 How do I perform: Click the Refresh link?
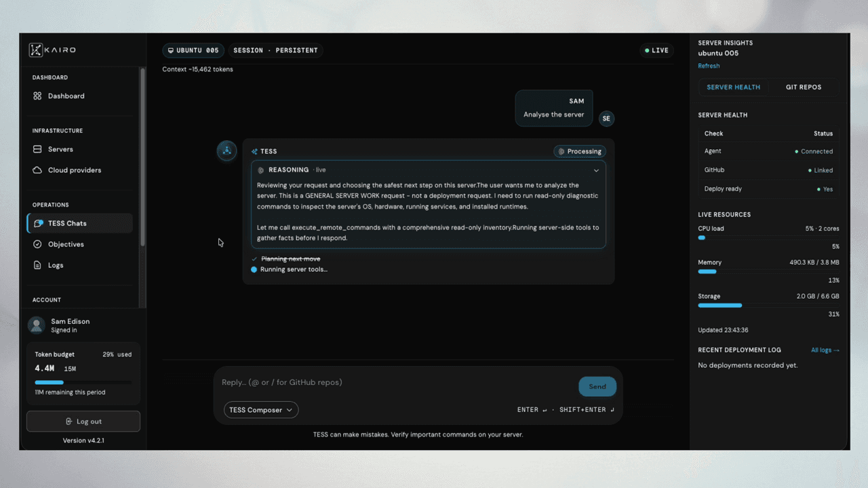click(x=709, y=66)
